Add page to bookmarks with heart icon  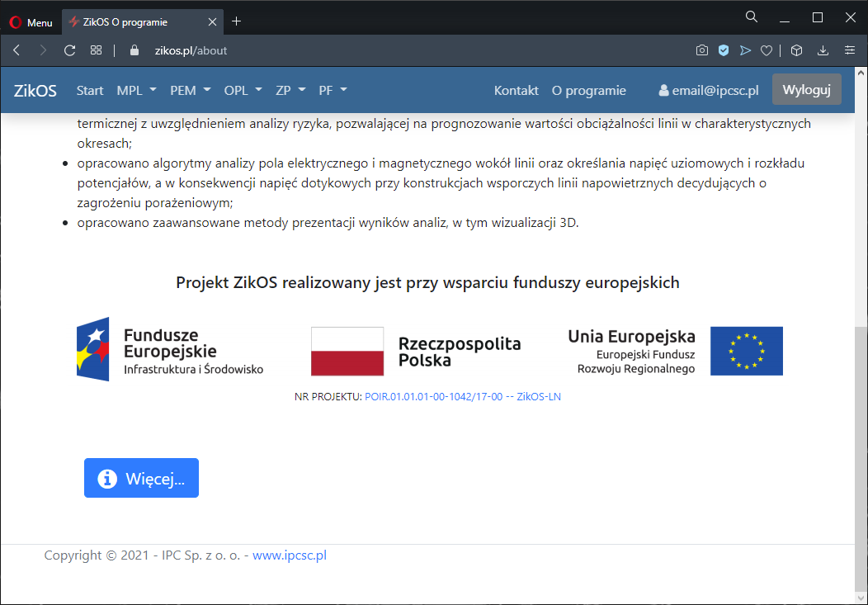767,50
